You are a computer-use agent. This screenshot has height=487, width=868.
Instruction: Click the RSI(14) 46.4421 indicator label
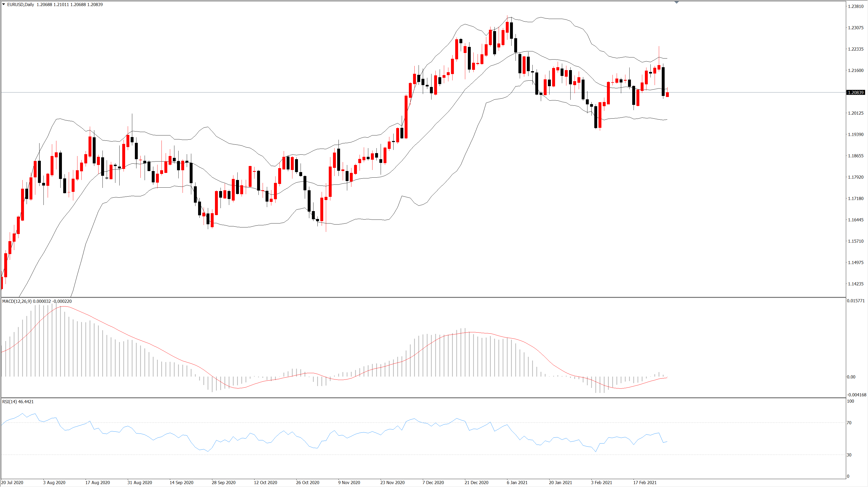coord(18,401)
